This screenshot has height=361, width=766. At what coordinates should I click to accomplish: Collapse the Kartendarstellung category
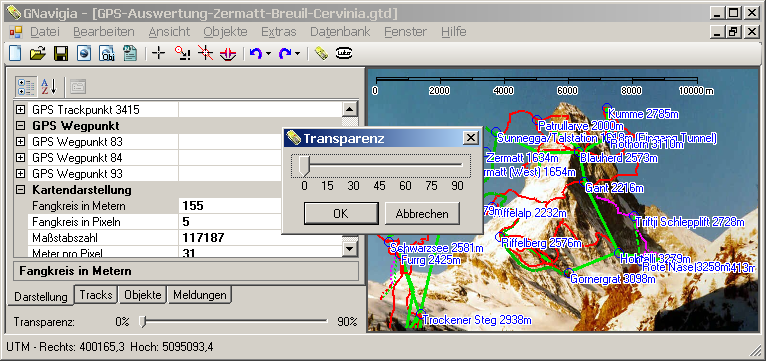click(21, 190)
